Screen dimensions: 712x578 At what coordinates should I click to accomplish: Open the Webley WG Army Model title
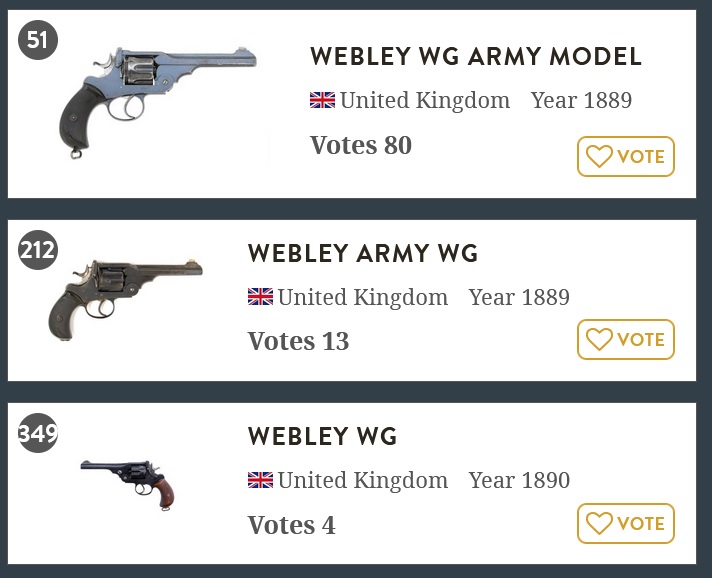[x=475, y=57]
